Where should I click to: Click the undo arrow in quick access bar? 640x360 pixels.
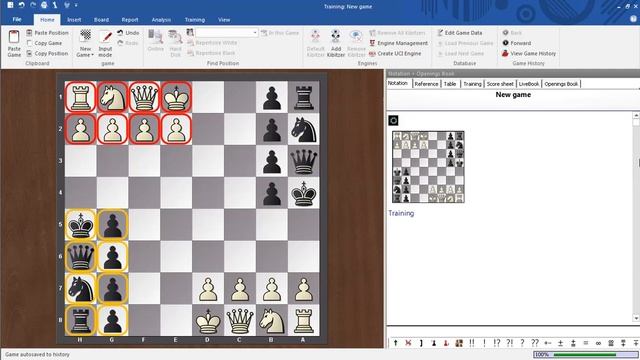[21, 5]
